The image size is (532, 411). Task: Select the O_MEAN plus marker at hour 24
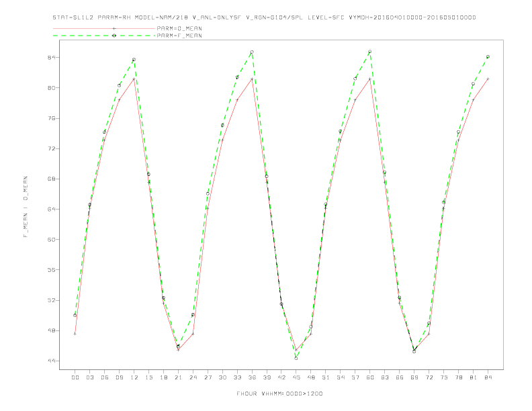pyautogui.click(x=193, y=334)
